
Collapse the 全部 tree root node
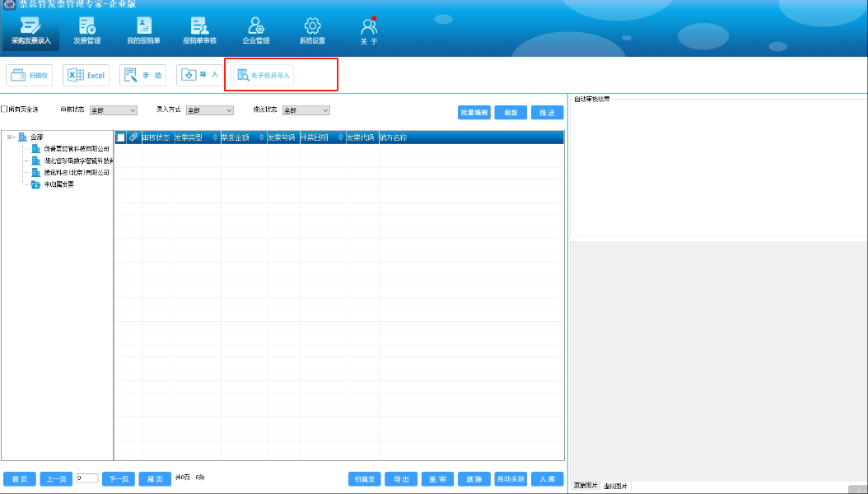tap(10, 137)
